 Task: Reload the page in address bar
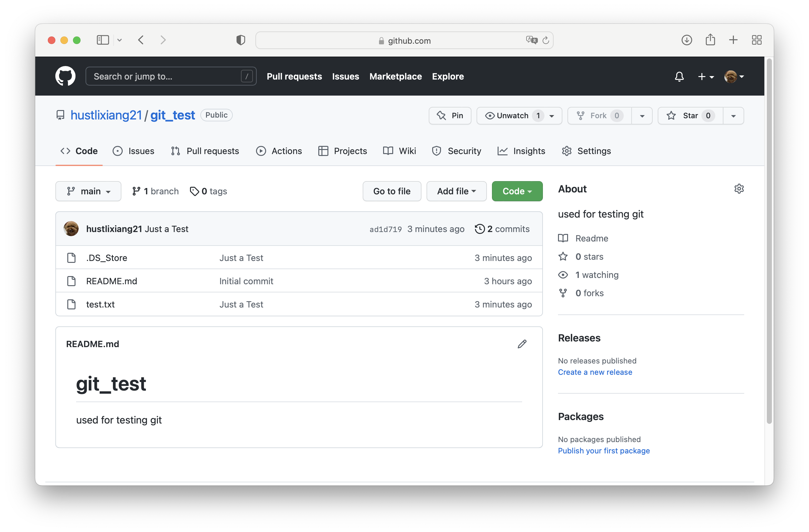[x=545, y=41]
